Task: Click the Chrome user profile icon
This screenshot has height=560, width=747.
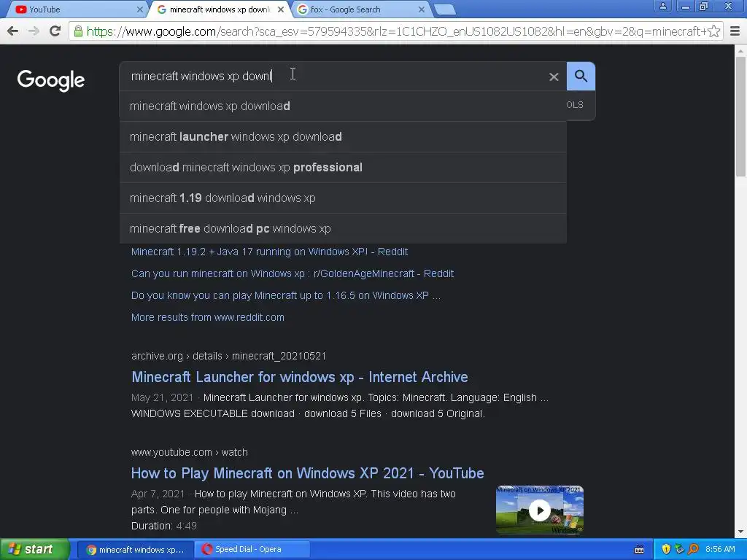Action: pos(662,6)
